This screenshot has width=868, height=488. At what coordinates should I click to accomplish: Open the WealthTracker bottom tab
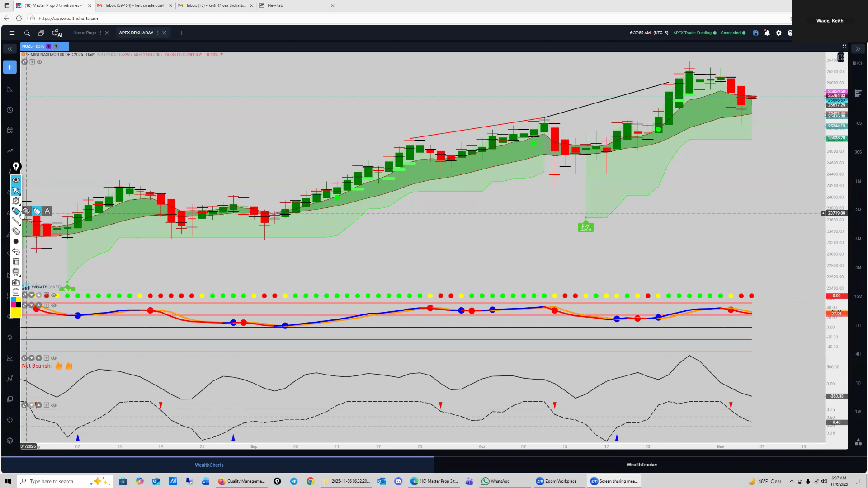(x=642, y=465)
